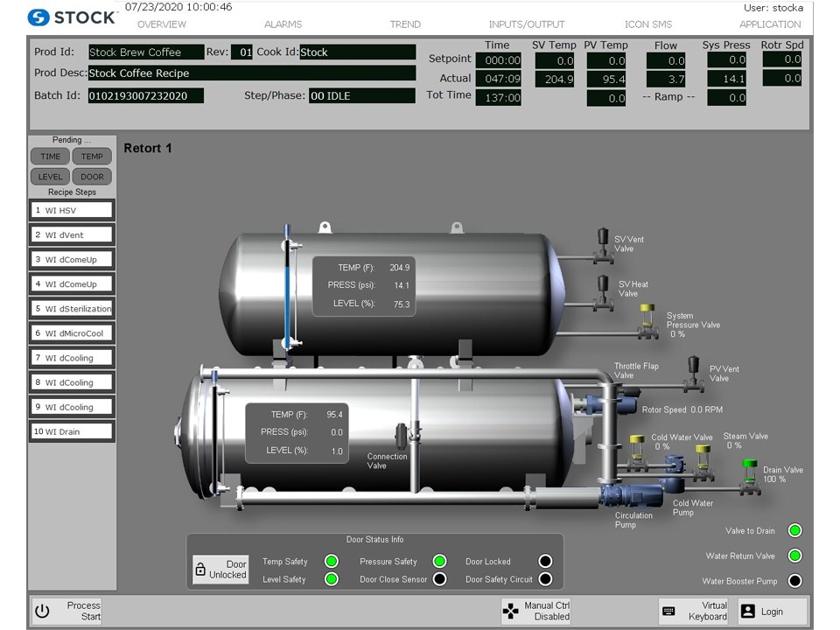Viewport: 840px width, 630px height.
Task: Toggle the Water Booster Pump indicator
Action: (x=794, y=580)
